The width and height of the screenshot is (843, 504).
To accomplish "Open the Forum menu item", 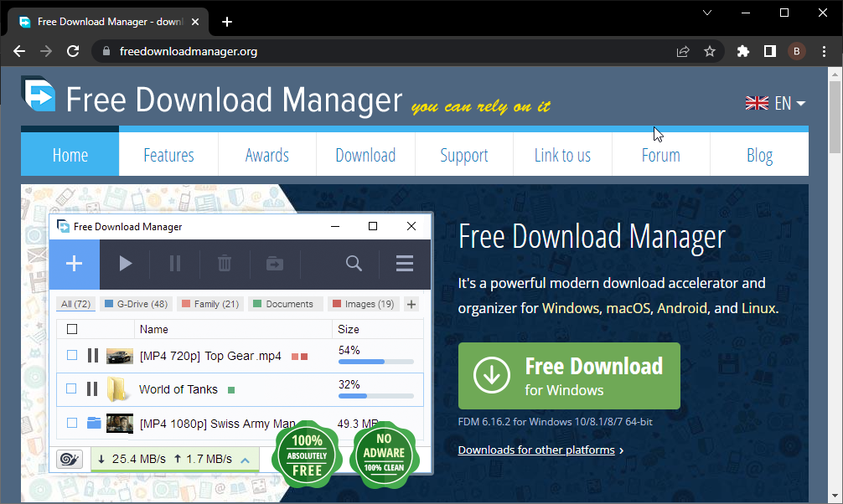I will [661, 154].
